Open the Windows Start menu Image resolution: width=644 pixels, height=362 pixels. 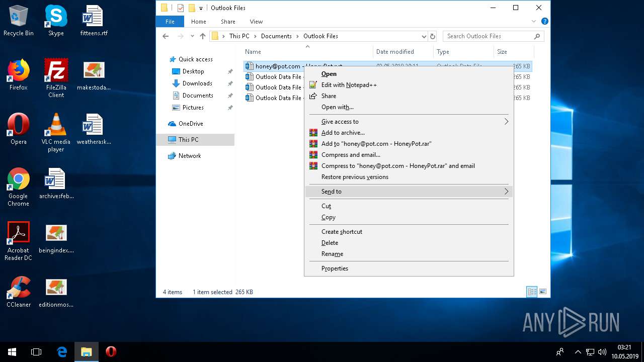tap(12, 352)
